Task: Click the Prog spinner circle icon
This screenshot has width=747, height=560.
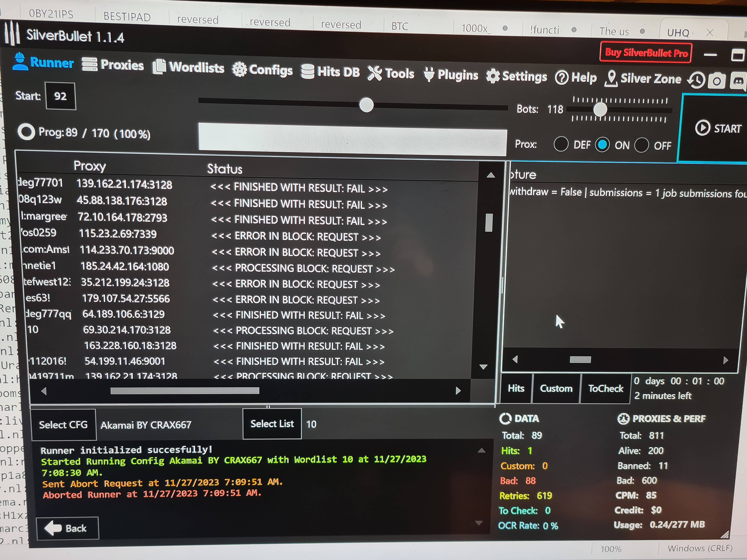Action: 26,132
